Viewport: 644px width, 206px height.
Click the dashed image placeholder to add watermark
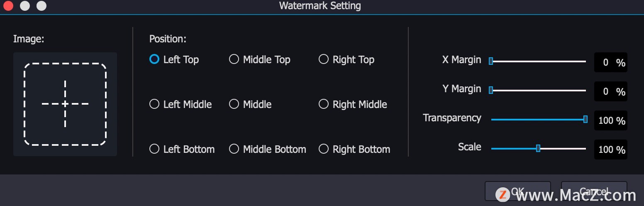point(65,104)
